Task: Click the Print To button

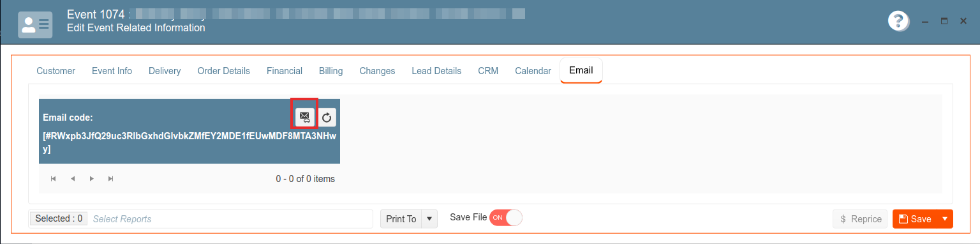Action: click(x=401, y=219)
